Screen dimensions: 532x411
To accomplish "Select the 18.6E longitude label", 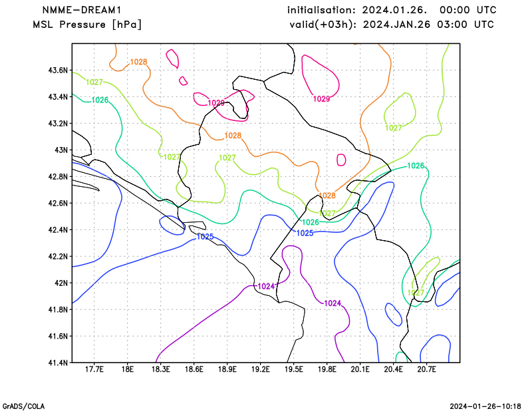I will (194, 369).
